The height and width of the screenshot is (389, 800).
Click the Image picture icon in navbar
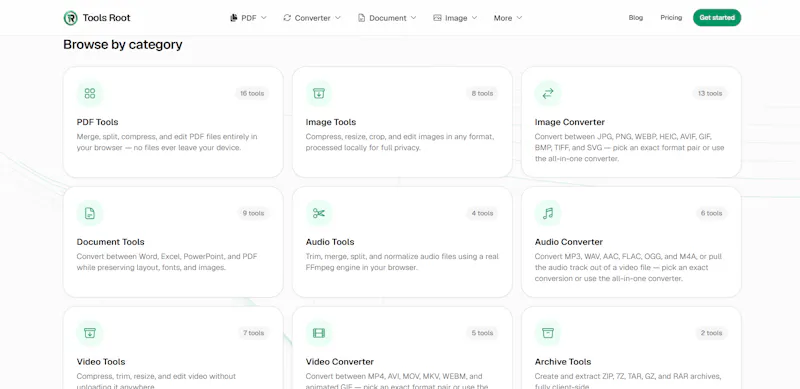pyautogui.click(x=437, y=18)
